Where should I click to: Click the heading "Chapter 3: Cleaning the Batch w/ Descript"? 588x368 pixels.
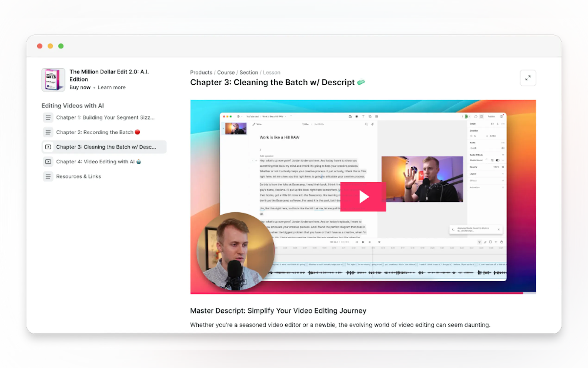click(277, 82)
